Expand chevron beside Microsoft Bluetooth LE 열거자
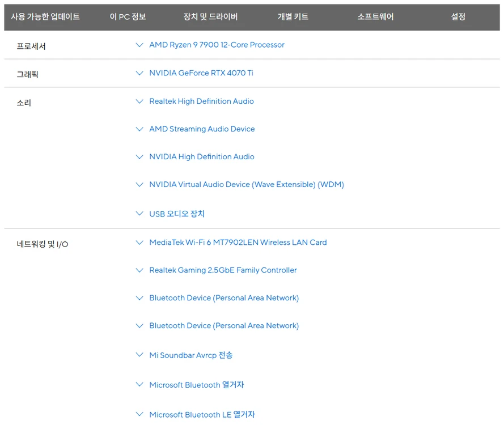 point(139,414)
